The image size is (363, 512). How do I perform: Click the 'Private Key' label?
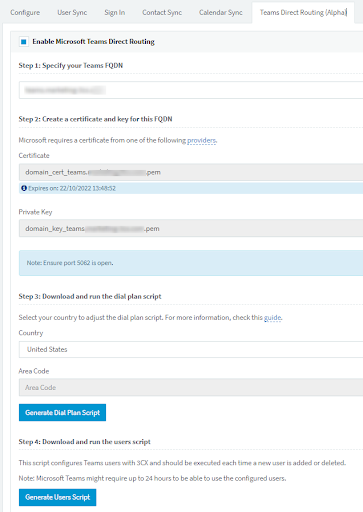[x=35, y=212]
